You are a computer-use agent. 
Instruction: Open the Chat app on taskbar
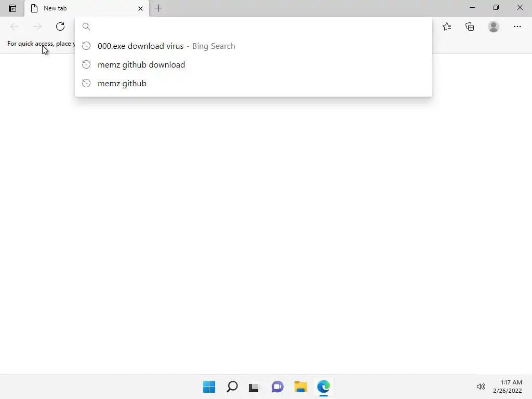277,387
